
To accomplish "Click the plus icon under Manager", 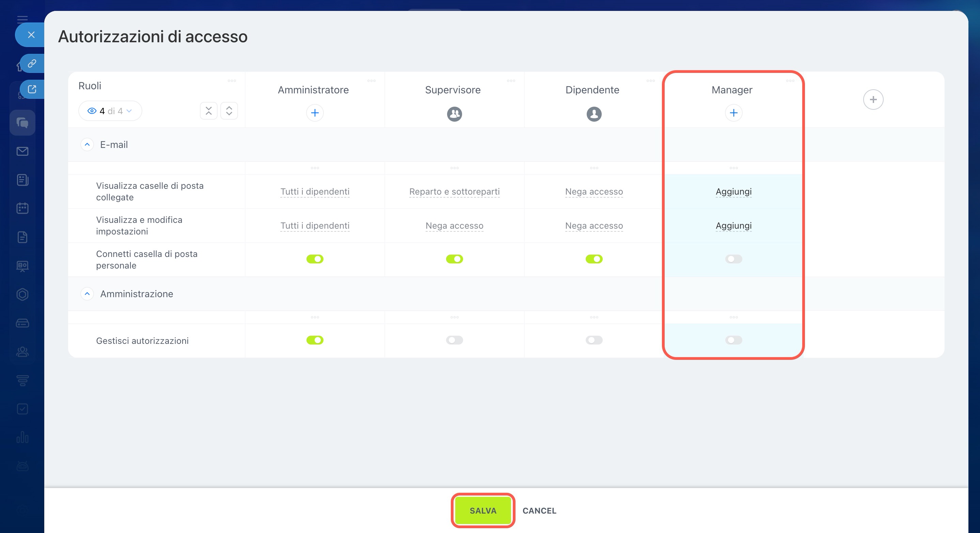I will coord(733,113).
